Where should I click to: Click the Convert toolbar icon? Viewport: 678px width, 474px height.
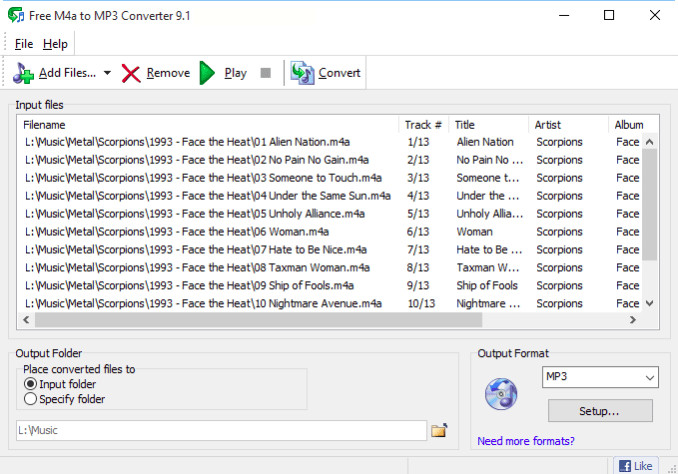(302, 73)
